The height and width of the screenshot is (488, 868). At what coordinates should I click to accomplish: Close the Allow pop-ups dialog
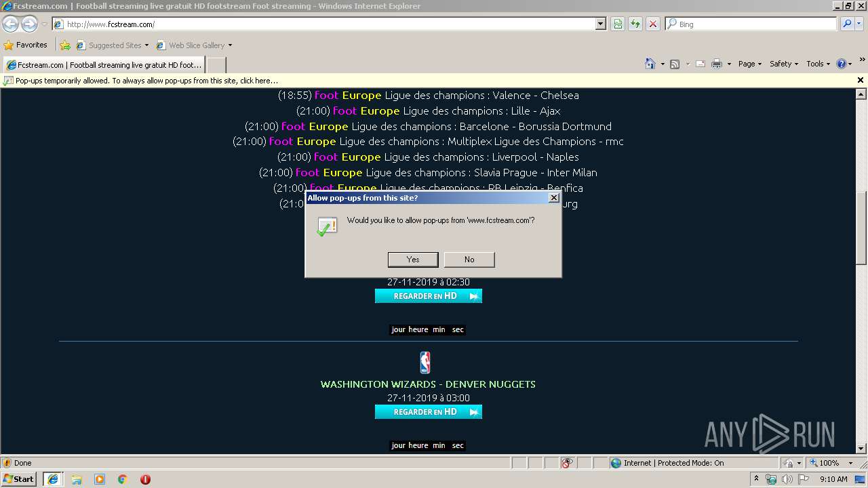pyautogui.click(x=554, y=198)
